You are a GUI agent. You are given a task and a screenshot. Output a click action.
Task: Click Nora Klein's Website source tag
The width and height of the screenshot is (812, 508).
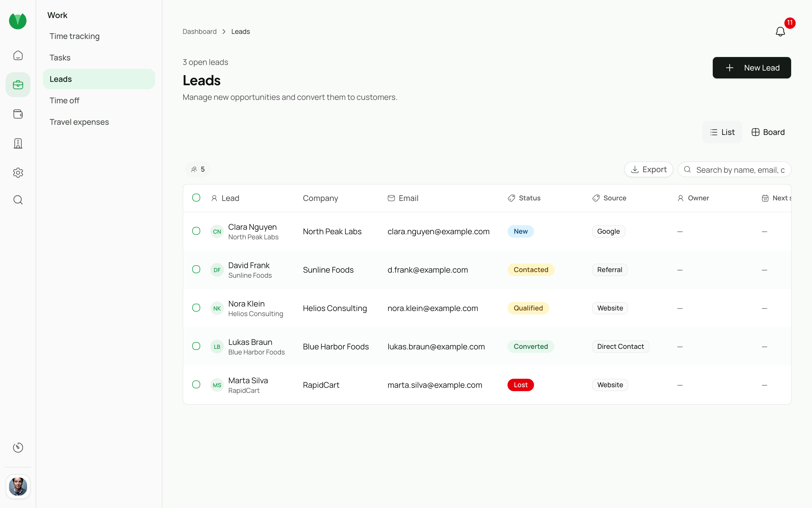click(x=610, y=308)
